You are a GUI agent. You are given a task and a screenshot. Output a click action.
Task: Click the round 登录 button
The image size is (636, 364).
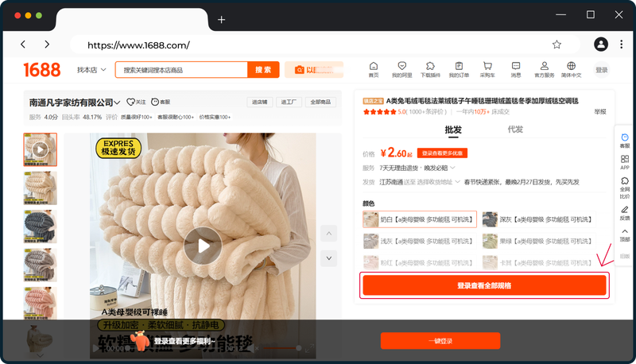point(602,70)
